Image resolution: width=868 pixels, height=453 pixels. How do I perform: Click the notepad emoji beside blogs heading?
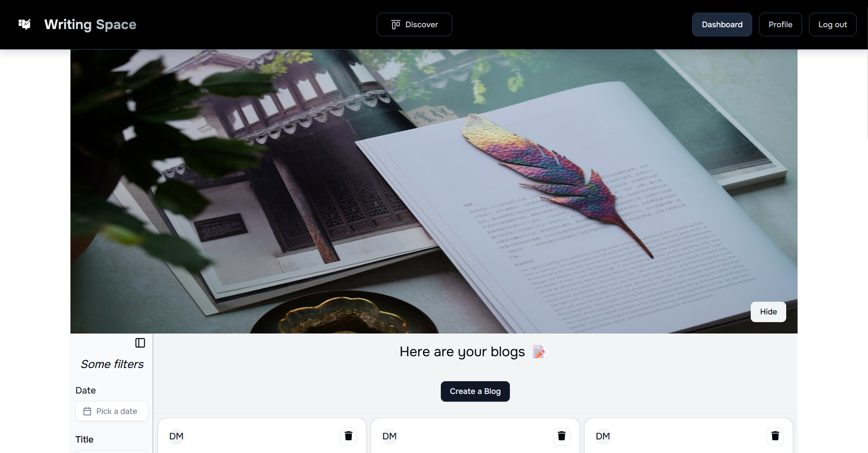pos(539,352)
